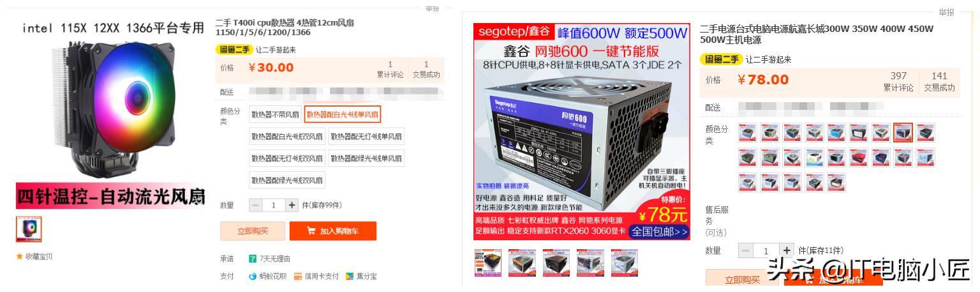Click the cooler thumbnail below the main image
The width and height of the screenshot is (980, 292).
click(x=29, y=229)
